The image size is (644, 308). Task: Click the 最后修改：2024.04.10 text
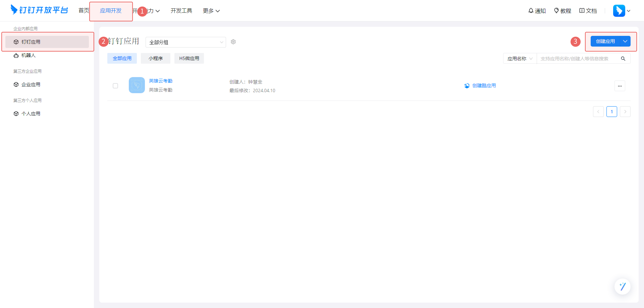(x=252, y=90)
